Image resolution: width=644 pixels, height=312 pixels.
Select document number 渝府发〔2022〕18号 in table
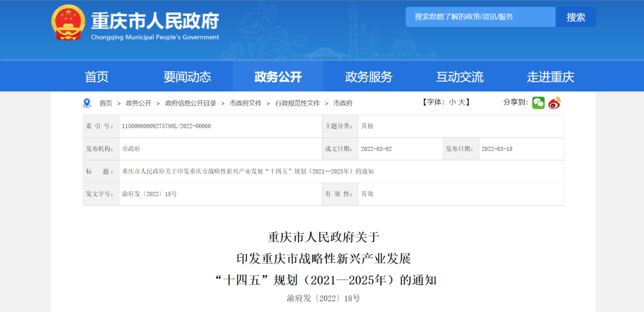point(150,194)
